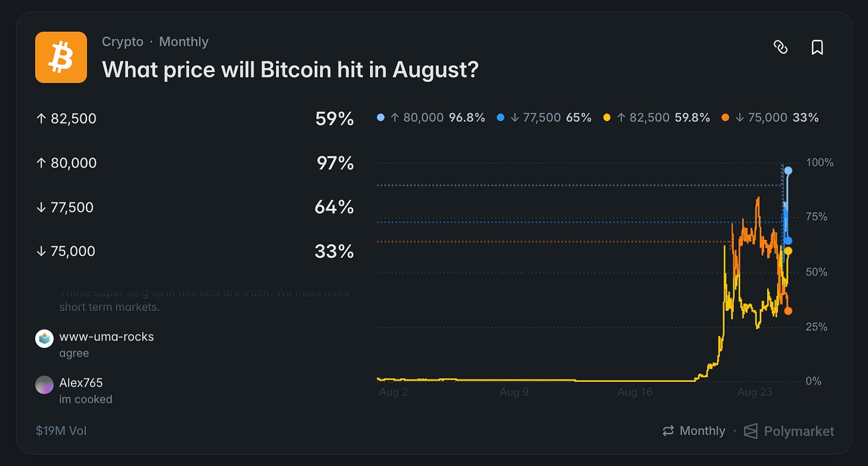Click the Polymarket logo icon
Image resolution: width=868 pixels, height=466 pixels.
(751, 431)
